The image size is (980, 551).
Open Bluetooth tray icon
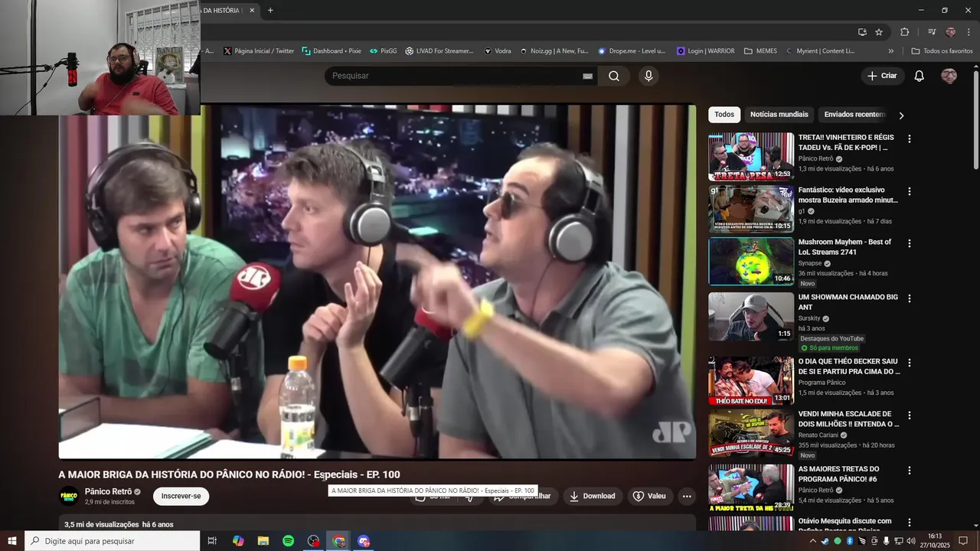coord(849,541)
